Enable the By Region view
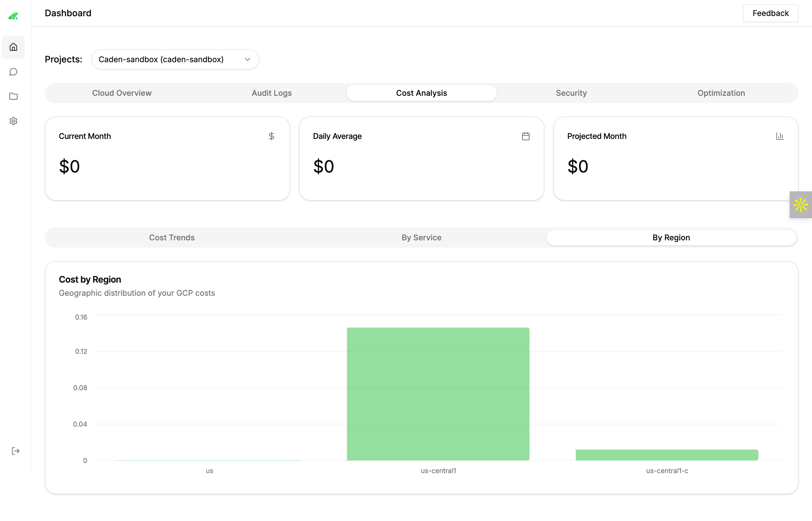 tap(671, 237)
